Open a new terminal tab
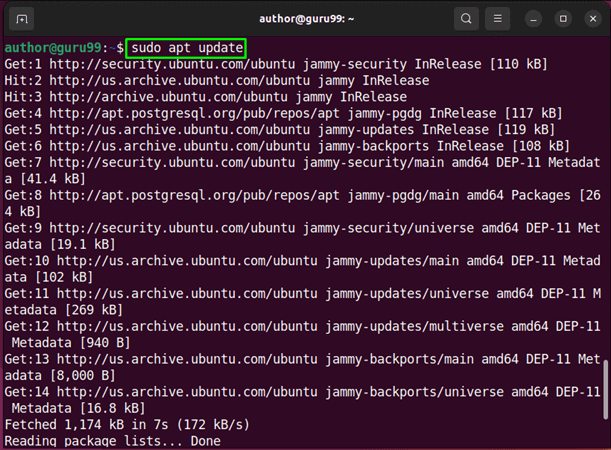This screenshot has width=611, height=450. pyautogui.click(x=23, y=19)
